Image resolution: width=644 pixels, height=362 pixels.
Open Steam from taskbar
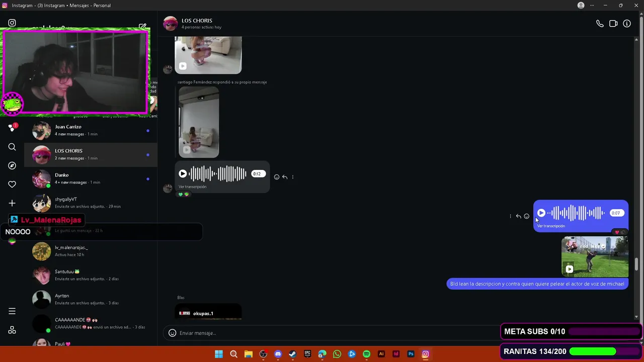tap(292, 354)
